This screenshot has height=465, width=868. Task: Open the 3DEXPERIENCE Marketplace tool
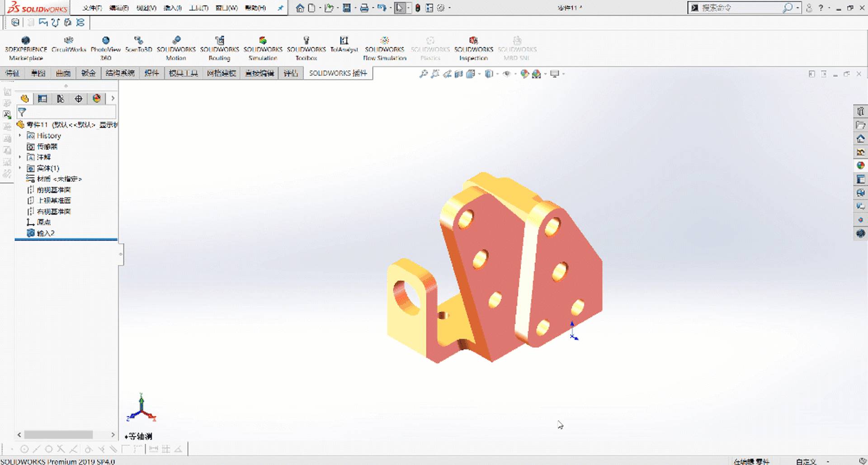pyautogui.click(x=26, y=45)
